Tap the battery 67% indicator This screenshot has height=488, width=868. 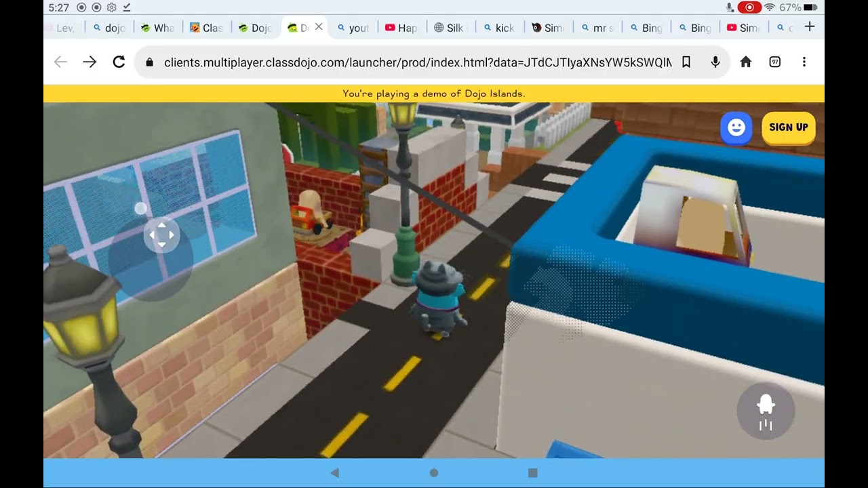799,7
